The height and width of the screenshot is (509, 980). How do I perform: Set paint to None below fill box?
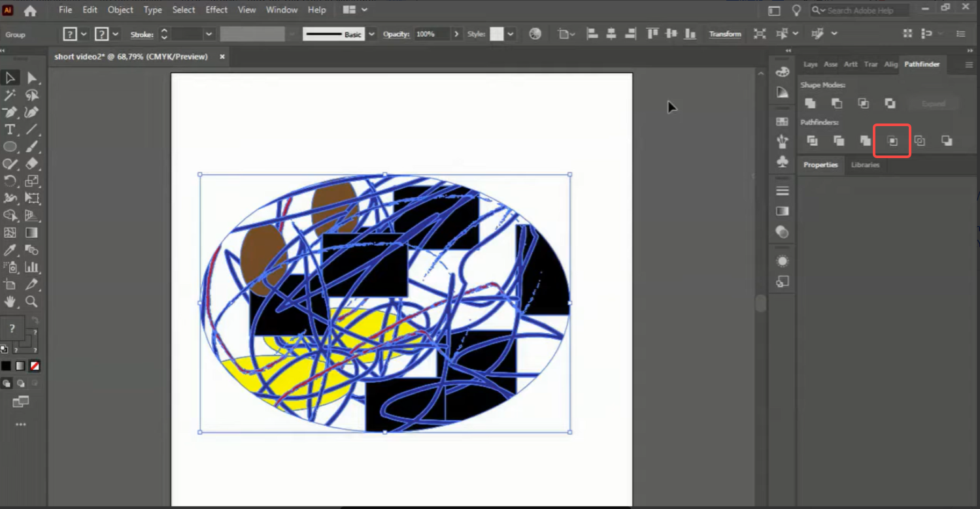click(35, 366)
